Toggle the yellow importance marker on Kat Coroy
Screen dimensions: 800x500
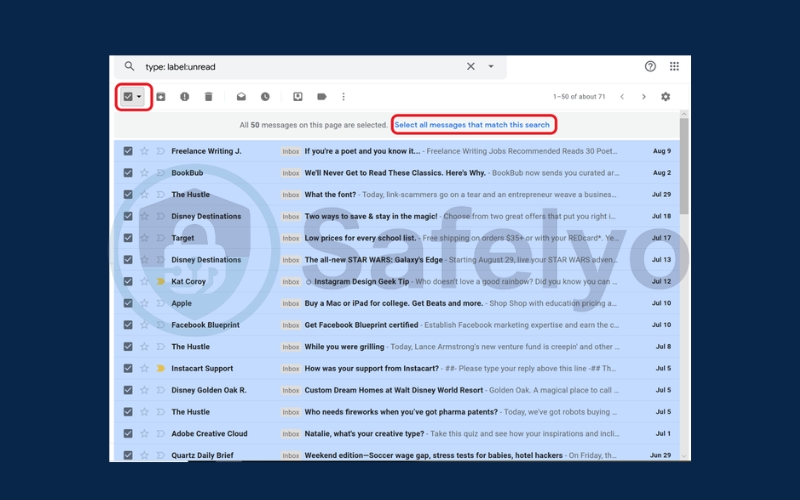tap(161, 282)
